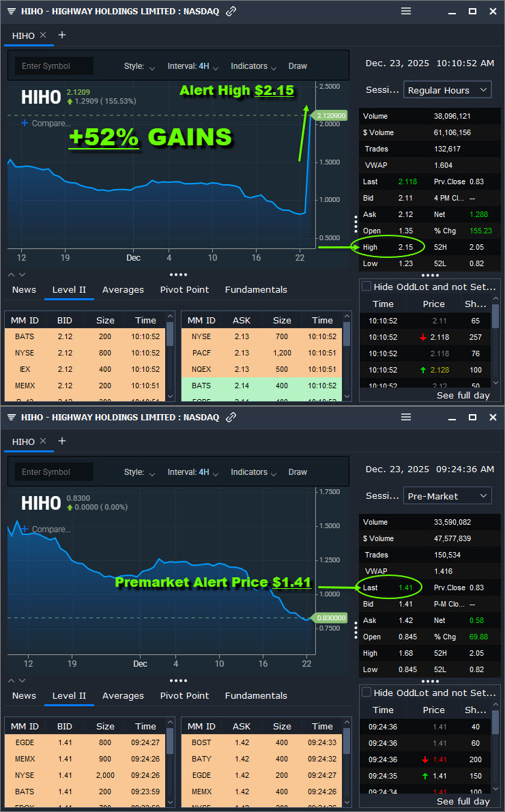Select the Pivot Point tab in the Pre-Market window
This screenshot has width=505, height=812.
pyautogui.click(x=184, y=696)
